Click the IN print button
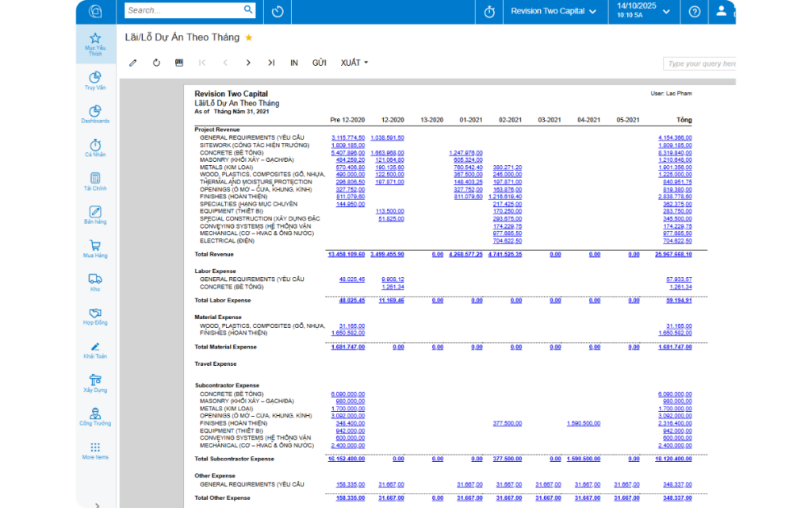Screen dimensions: 812x508 (x=294, y=63)
